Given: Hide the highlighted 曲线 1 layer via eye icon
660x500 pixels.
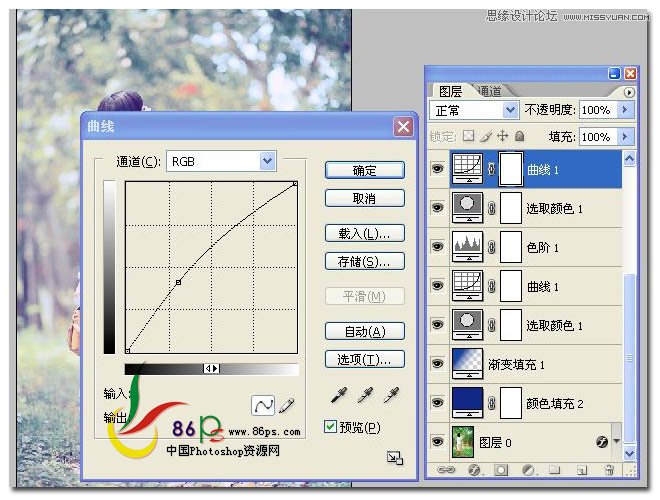Looking at the screenshot, I should click(x=438, y=169).
